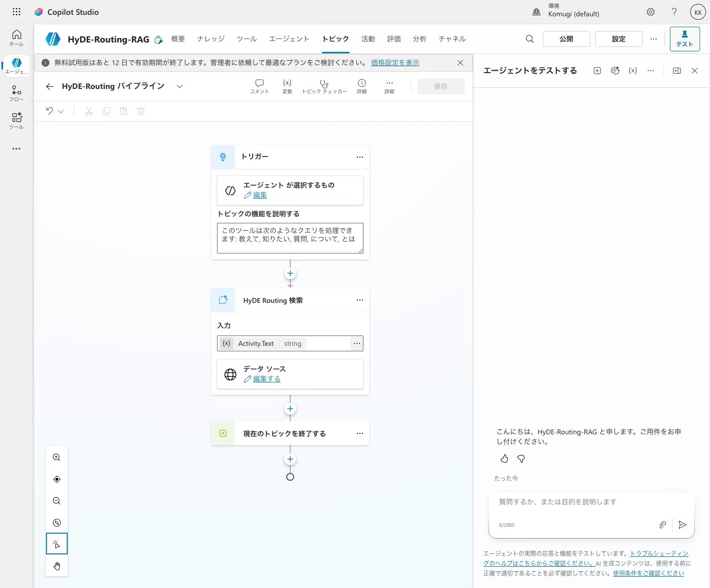Open トリガー node options menu

pyautogui.click(x=360, y=157)
